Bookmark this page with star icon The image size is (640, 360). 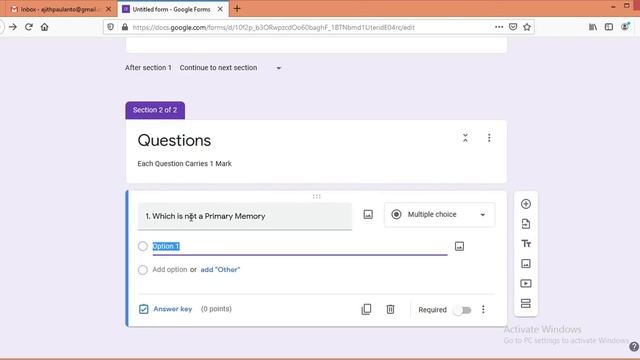point(527,27)
